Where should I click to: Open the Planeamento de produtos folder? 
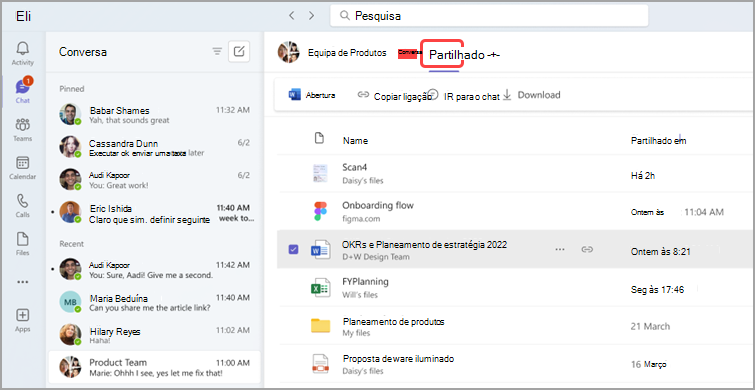click(x=393, y=322)
